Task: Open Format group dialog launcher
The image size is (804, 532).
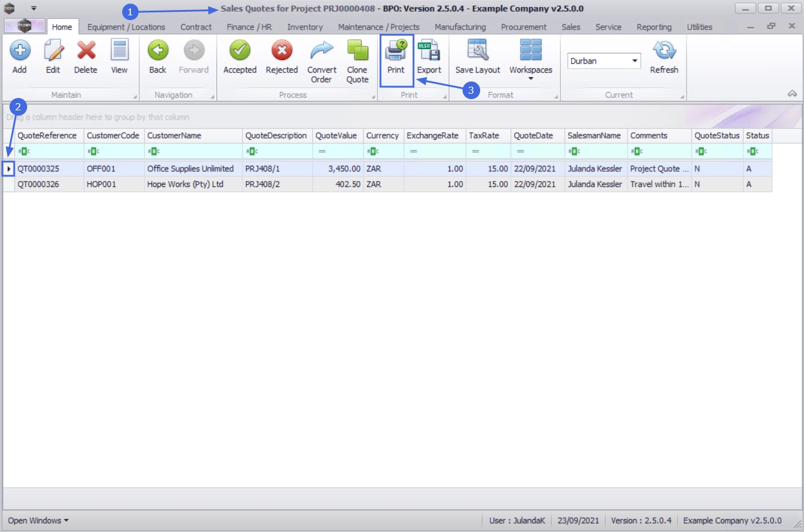Action: (x=556, y=97)
